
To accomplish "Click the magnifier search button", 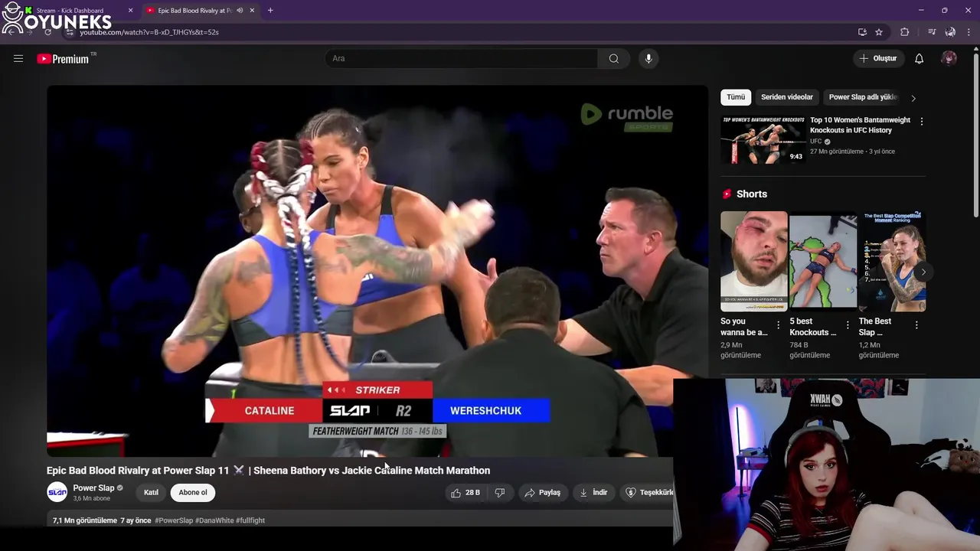I will pyautogui.click(x=614, y=59).
